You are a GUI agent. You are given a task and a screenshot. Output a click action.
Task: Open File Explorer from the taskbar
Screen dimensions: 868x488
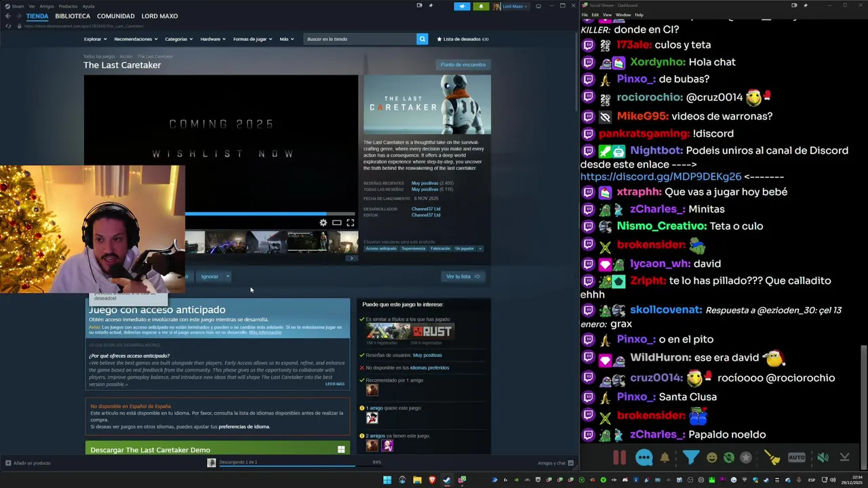[x=417, y=480]
